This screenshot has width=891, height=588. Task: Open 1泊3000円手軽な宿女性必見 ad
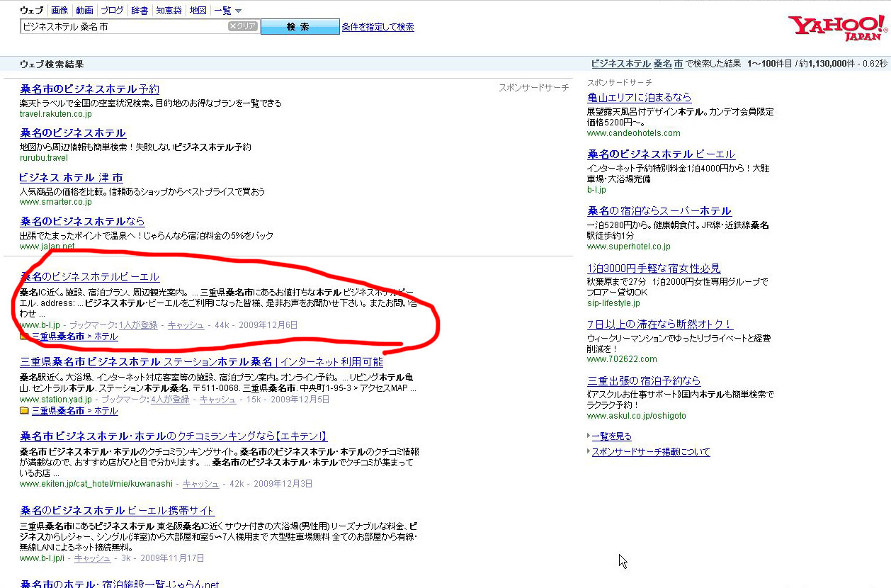[x=654, y=268]
